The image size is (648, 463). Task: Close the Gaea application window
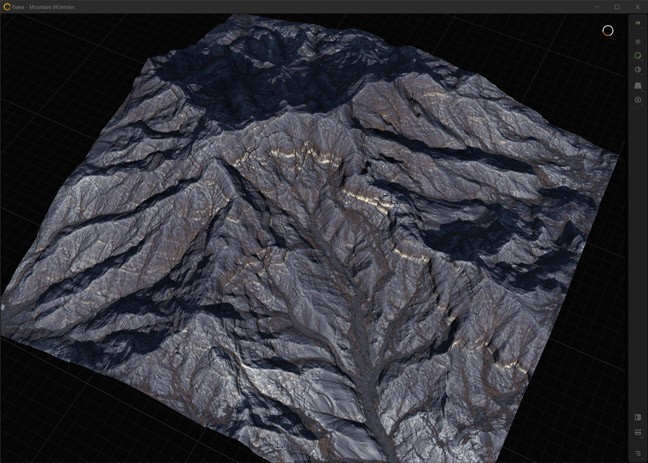click(638, 6)
